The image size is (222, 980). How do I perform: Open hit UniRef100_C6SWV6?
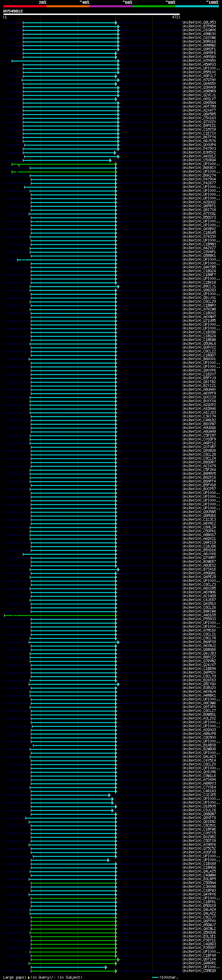[x=199, y=30]
